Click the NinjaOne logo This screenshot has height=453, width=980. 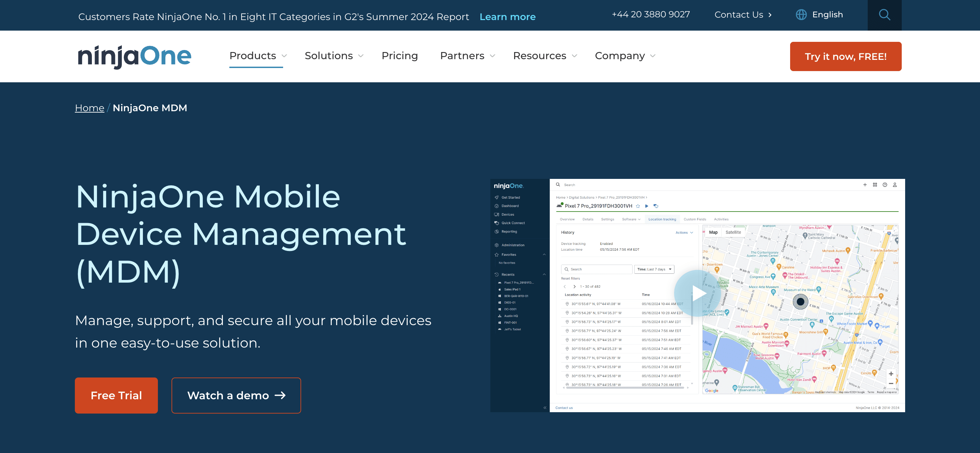coord(135,56)
